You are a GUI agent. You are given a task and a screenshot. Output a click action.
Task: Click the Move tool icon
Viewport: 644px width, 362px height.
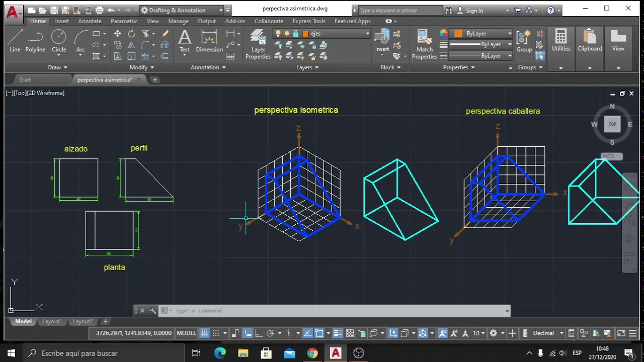click(118, 34)
